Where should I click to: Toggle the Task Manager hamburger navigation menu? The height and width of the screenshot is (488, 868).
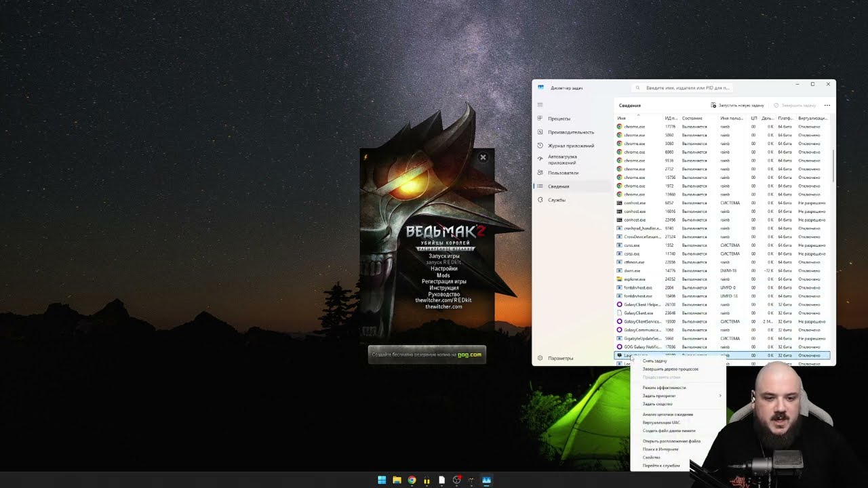(x=540, y=104)
